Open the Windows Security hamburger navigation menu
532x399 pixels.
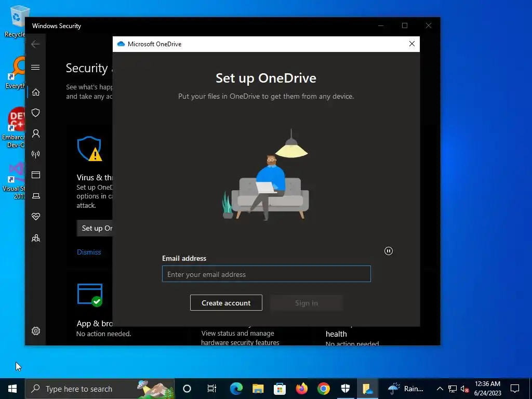(x=35, y=67)
